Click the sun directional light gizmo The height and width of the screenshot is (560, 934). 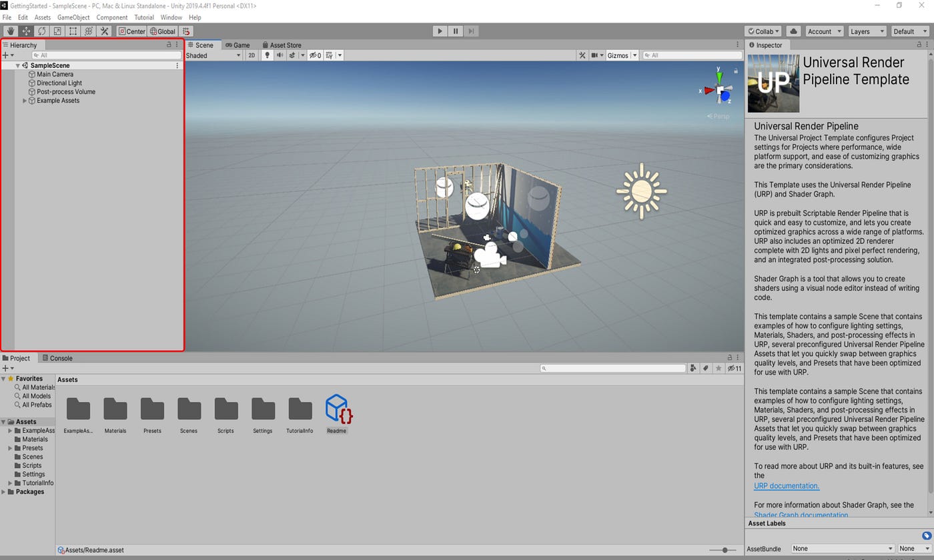click(x=641, y=191)
